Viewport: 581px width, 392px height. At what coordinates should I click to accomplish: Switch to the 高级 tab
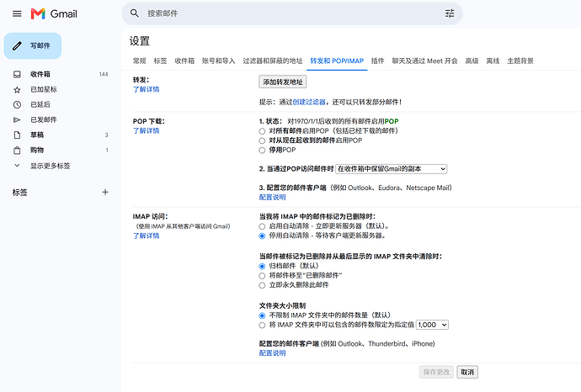coord(472,61)
